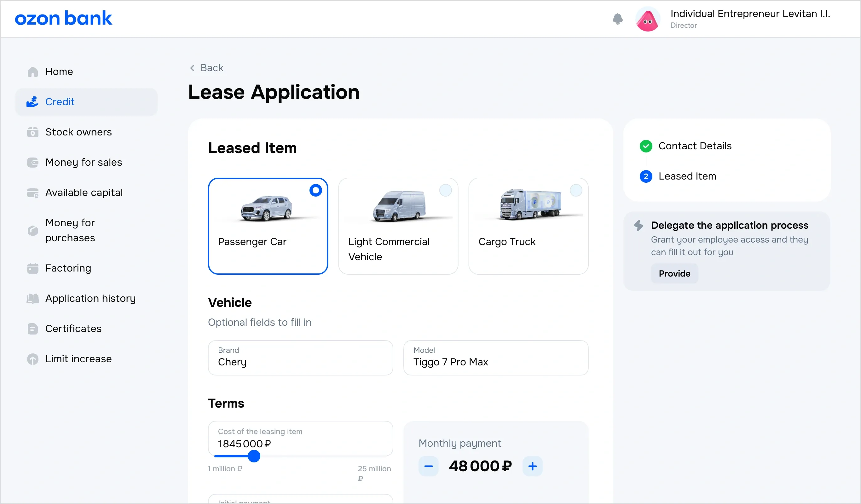This screenshot has width=861, height=504.
Task: Click the blue step 2 badge
Action: coord(646,176)
